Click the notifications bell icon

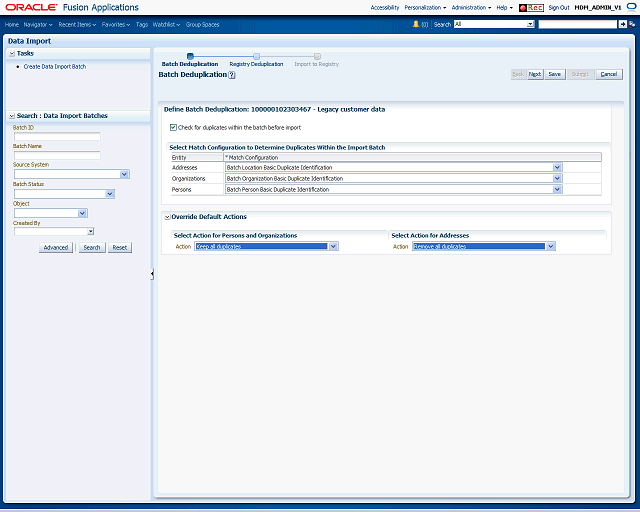[416, 24]
